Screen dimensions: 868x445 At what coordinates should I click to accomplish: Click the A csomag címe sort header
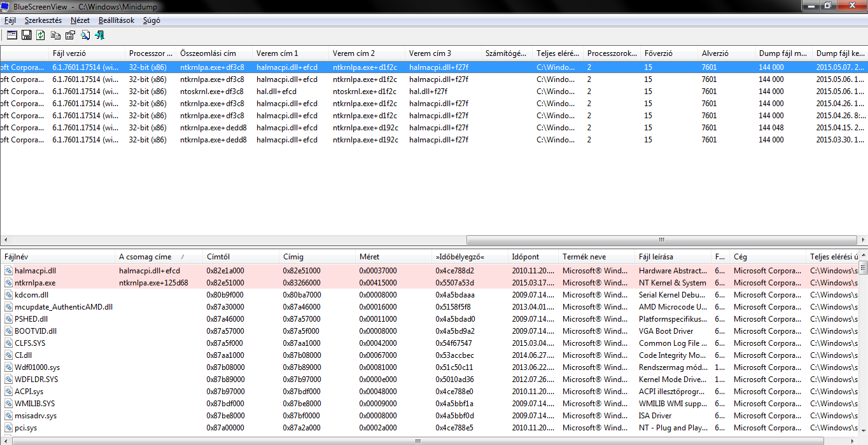[x=159, y=257]
